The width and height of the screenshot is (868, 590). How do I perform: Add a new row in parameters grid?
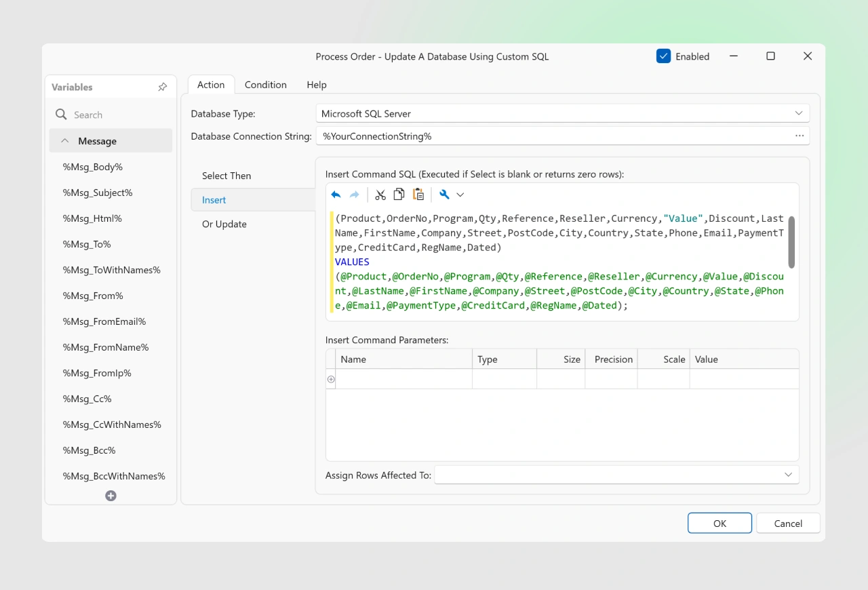point(331,379)
